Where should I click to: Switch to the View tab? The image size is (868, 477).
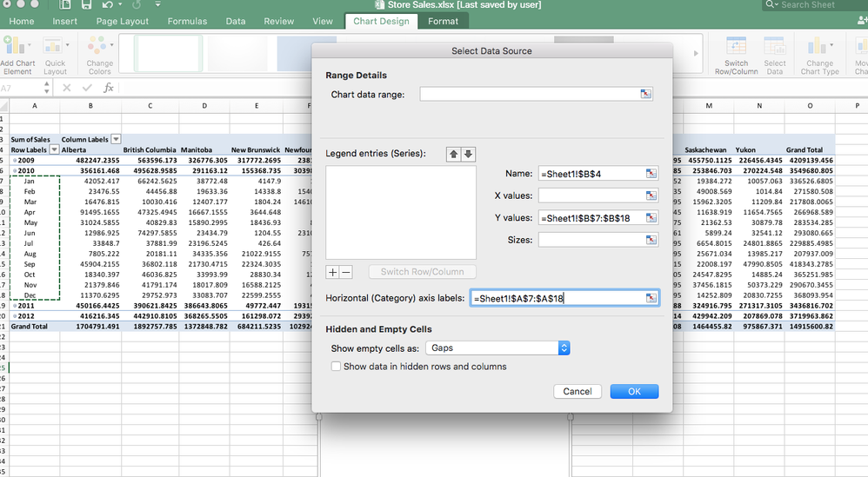(x=322, y=21)
